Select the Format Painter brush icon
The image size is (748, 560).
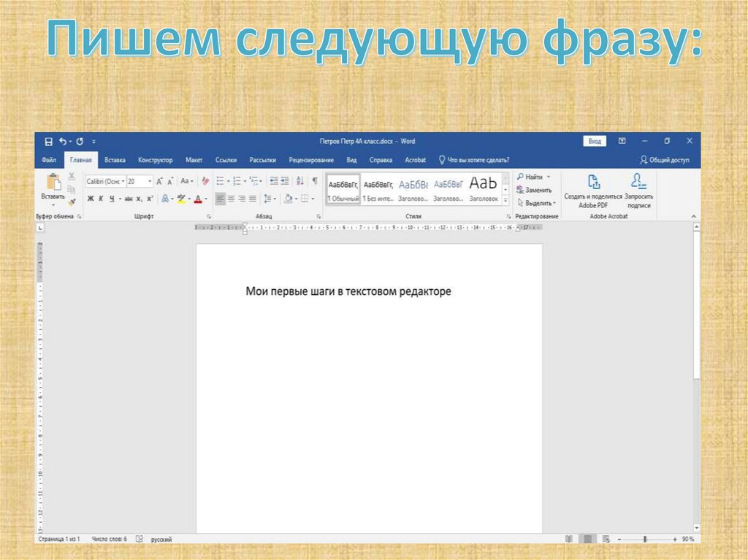[72, 202]
